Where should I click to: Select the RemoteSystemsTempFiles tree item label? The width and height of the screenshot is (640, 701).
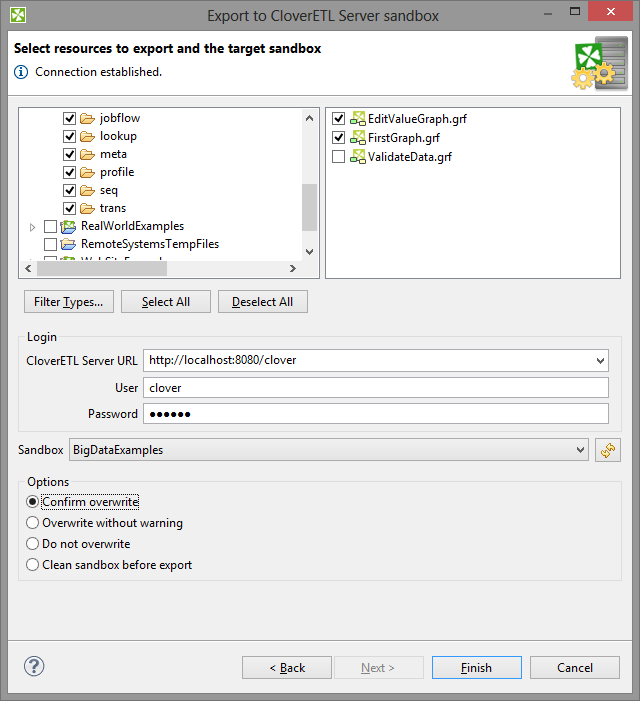150,244
